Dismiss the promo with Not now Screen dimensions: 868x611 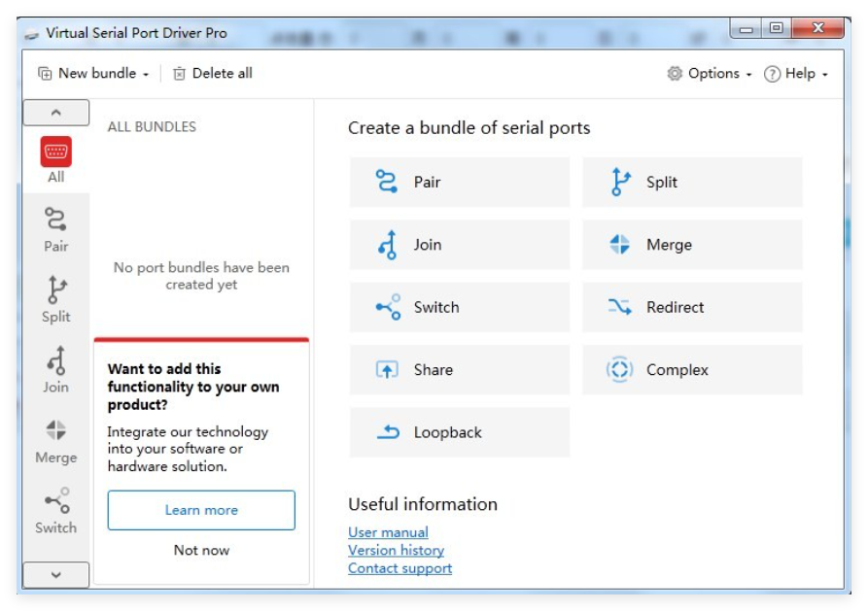pos(201,550)
